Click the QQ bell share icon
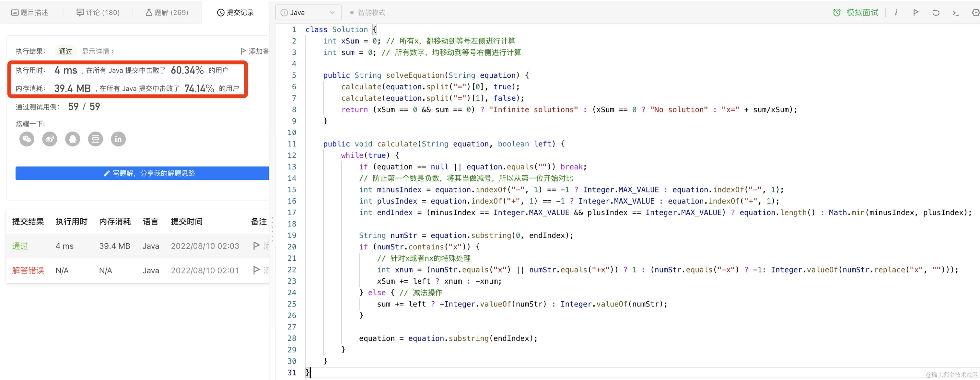The image size is (980, 380). click(x=72, y=139)
